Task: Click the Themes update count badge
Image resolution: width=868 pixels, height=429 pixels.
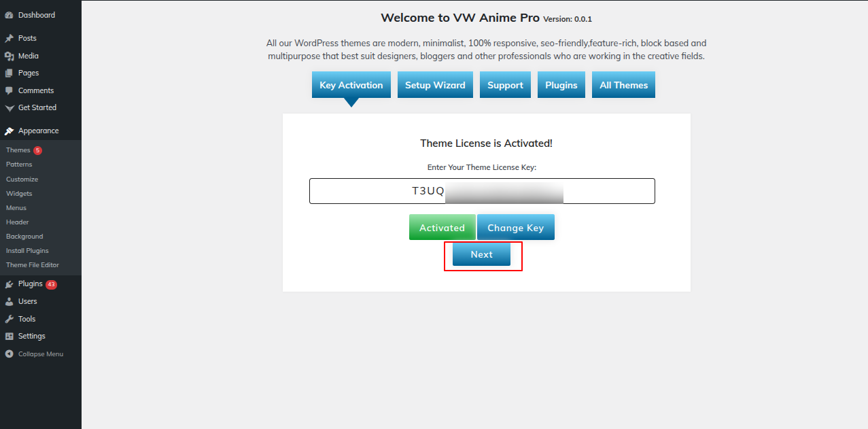Action: 38,150
